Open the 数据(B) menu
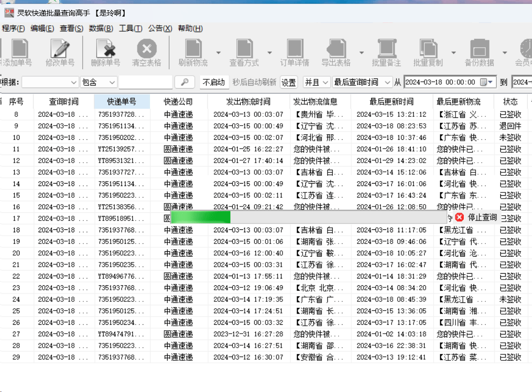The width and height of the screenshot is (532, 392). point(101,28)
